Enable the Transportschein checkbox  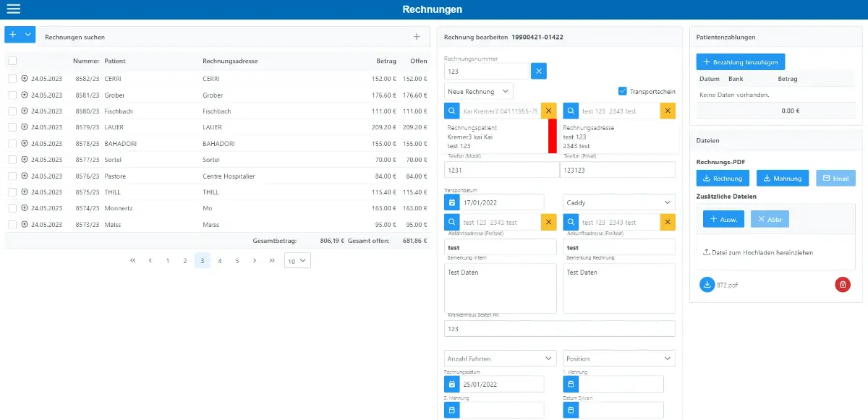[x=624, y=90]
